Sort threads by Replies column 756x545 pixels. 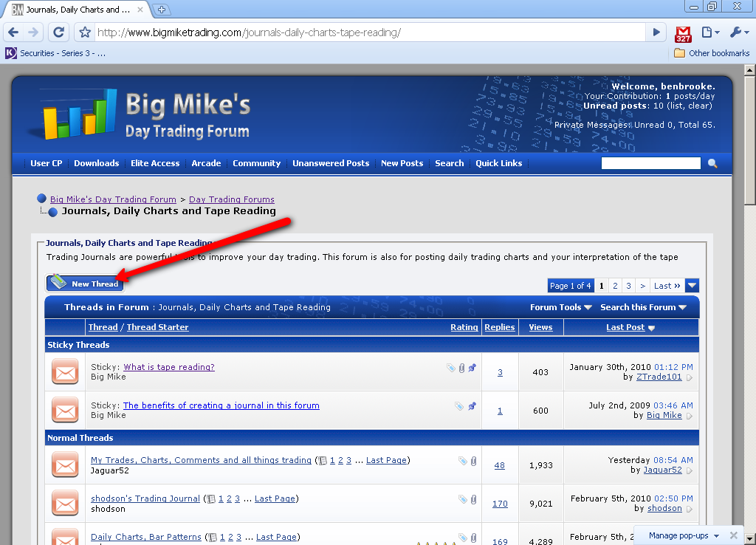point(500,327)
